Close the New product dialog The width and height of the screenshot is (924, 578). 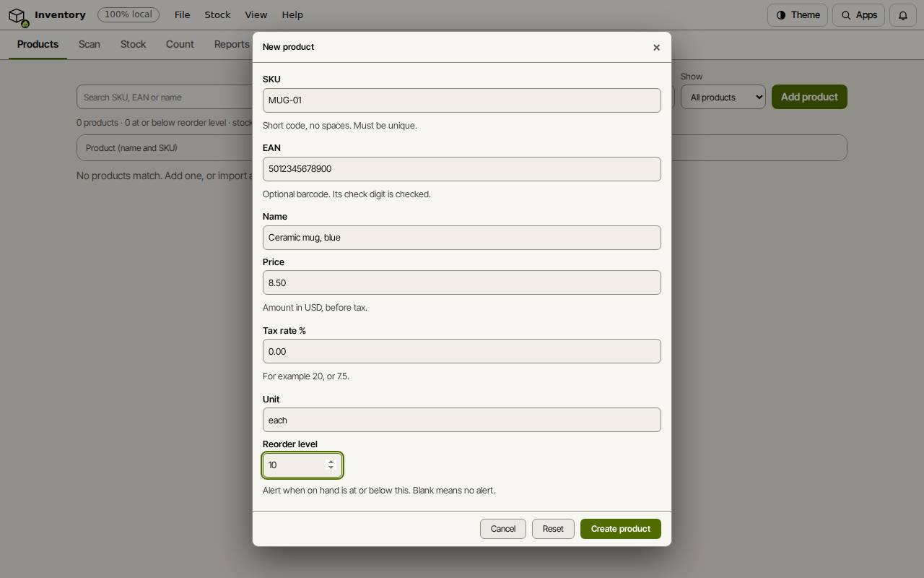coord(656,47)
